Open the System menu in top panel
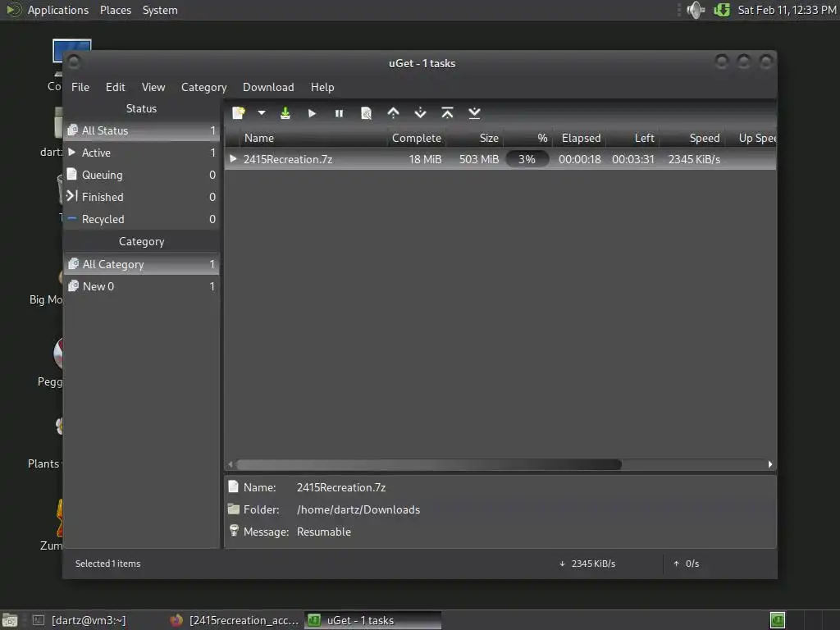Image resolution: width=840 pixels, height=630 pixels. [160, 10]
